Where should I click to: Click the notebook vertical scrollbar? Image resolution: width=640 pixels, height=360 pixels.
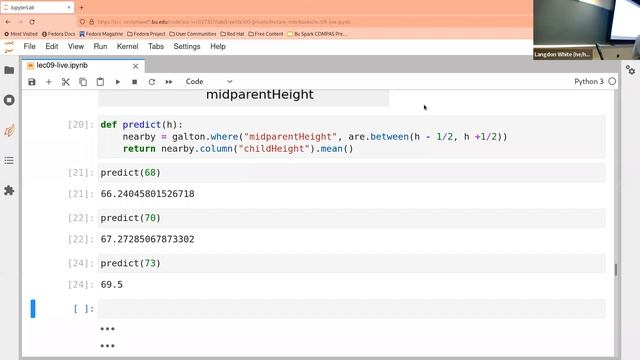point(616,269)
